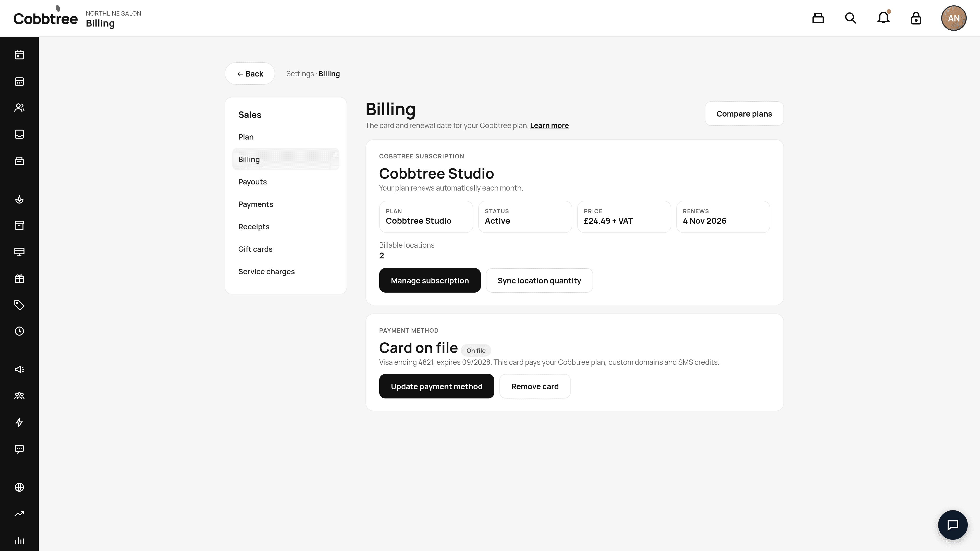Click Update payment method
This screenshot has height=551, width=980.
click(x=437, y=386)
